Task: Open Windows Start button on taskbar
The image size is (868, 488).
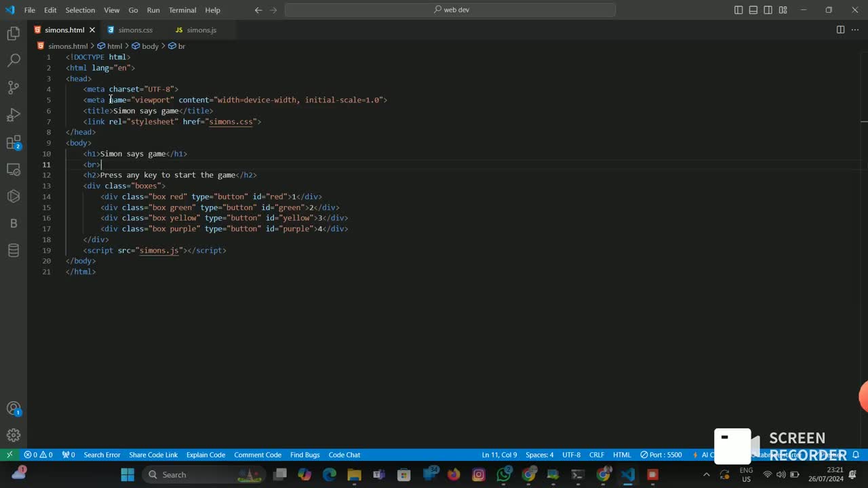Action: point(127,474)
